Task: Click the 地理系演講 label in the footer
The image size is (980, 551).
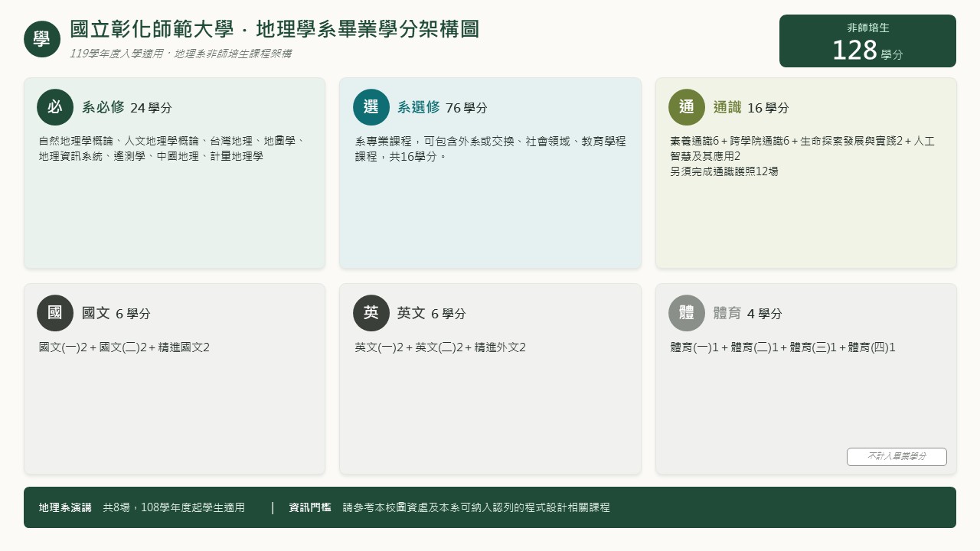Action: coord(65,507)
